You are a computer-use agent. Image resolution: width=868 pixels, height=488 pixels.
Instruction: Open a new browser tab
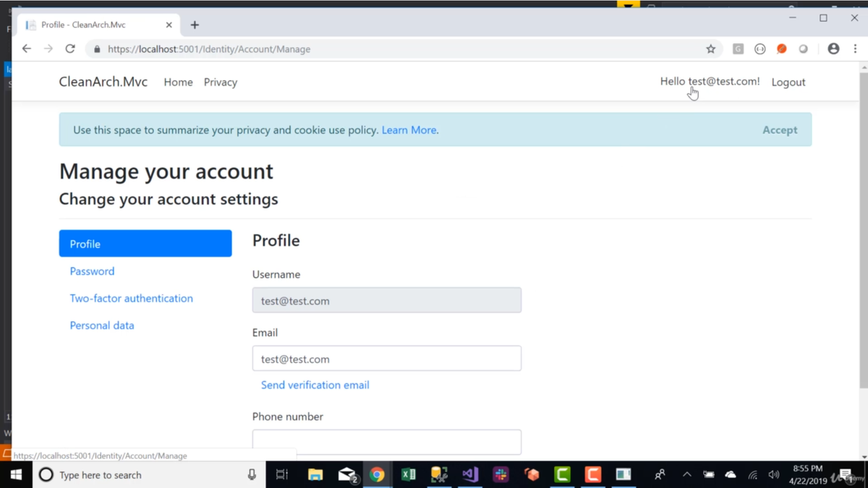tap(195, 25)
